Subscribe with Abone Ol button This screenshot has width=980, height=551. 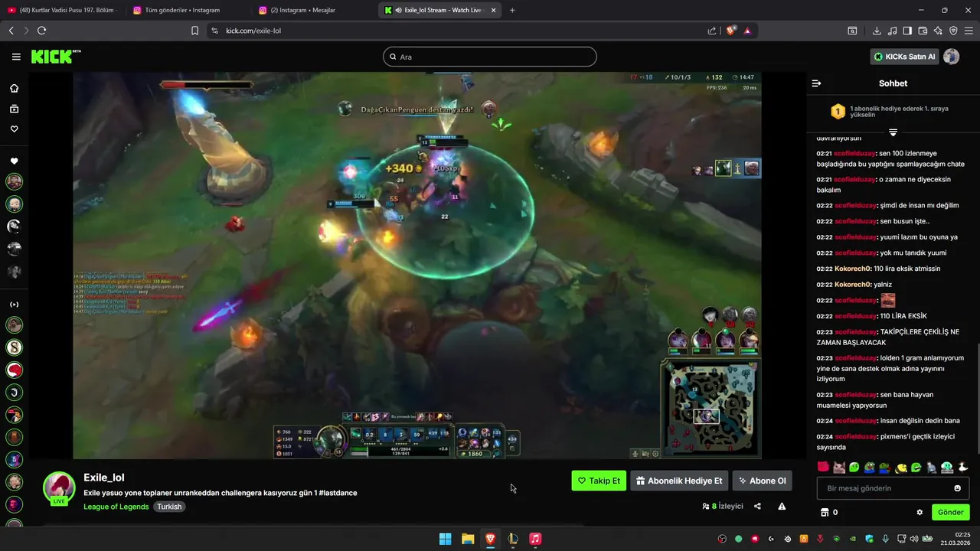[x=762, y=481]
